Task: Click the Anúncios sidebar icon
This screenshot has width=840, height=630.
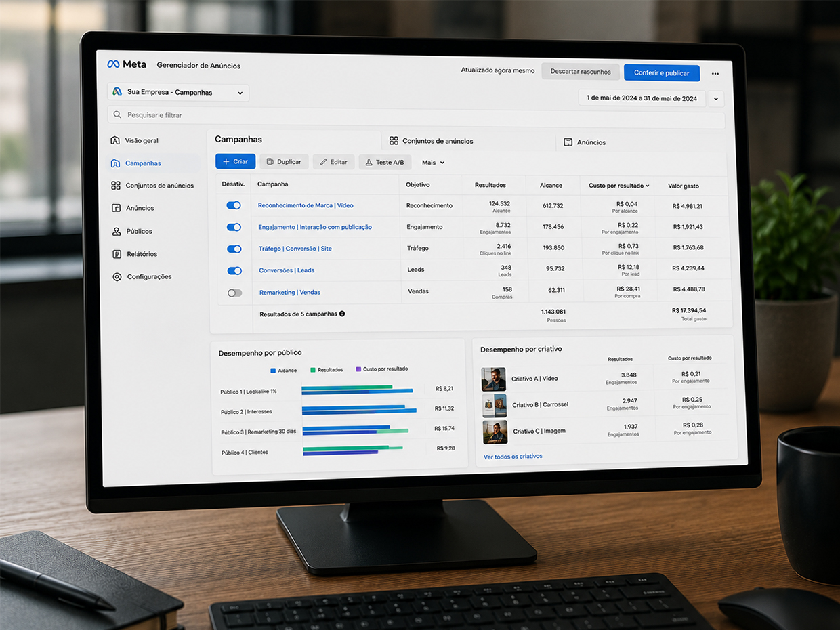Action: tap(116, 208)
